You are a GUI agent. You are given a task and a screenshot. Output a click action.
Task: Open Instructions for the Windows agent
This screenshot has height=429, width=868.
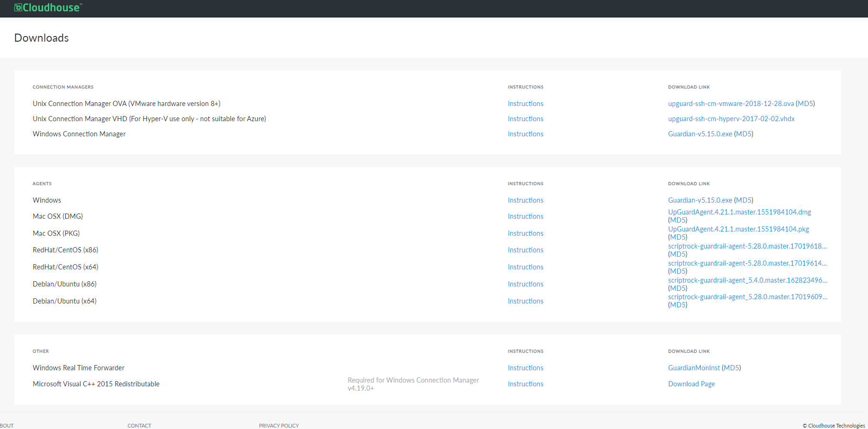point(525,200)
